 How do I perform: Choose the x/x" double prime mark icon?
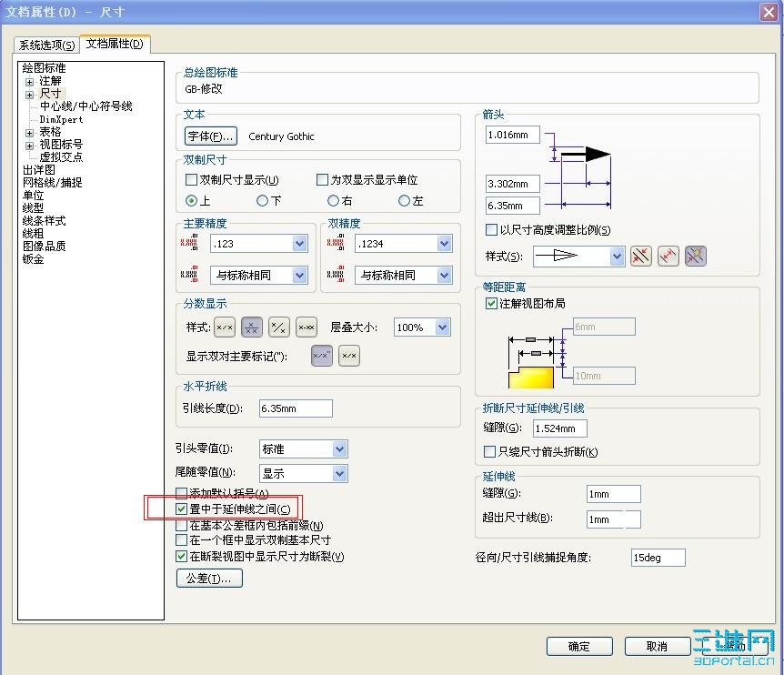click(x=321, y=356)
